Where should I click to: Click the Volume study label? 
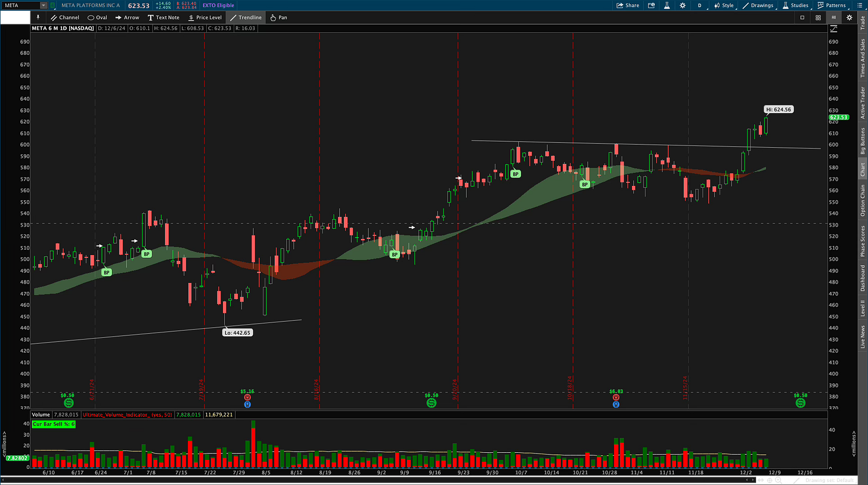click(x=41, y=414)
